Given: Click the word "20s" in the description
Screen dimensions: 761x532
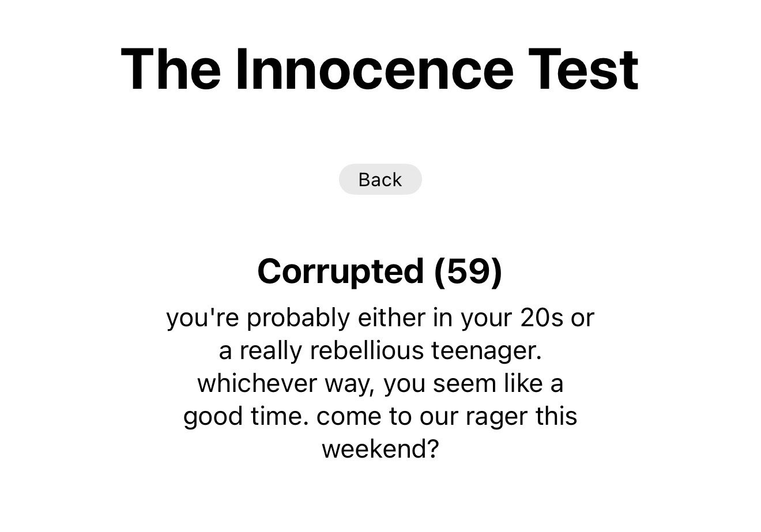Looking at the screenshot, I should (541, 318).
